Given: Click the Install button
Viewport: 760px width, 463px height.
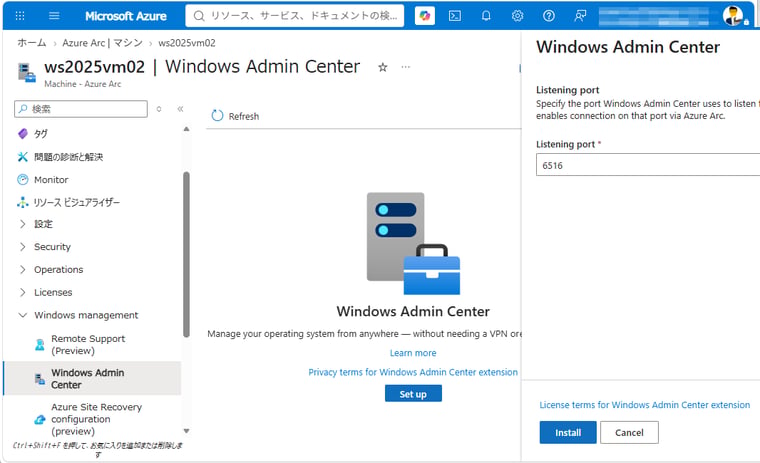Looking at the screenshot, I should [x=568, y=432].
